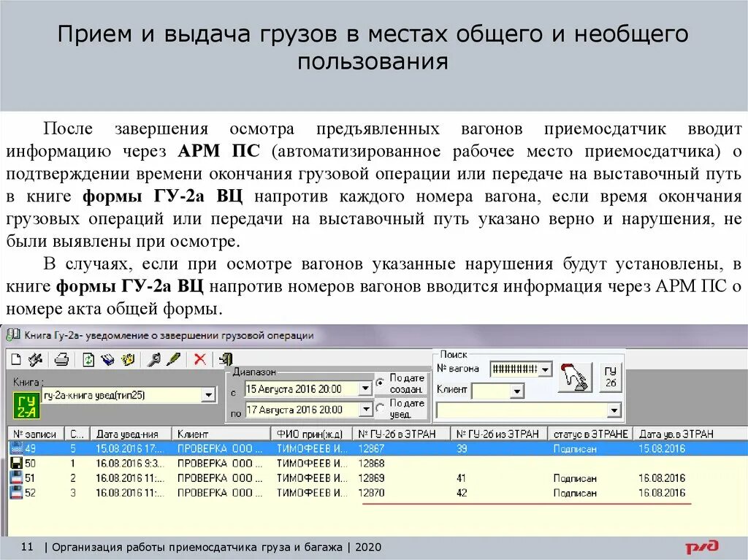Image resolution: width=748 pixels, height=560 pixels.
Task: Click the 'ФИО прин(ж.д)' column header
Action: point(312,434)
